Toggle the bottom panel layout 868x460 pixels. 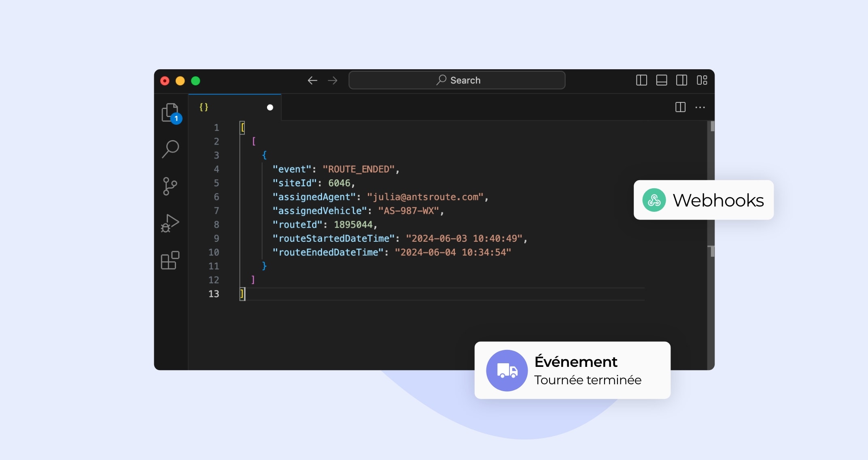pyautogui.click(x=662, y=80)
